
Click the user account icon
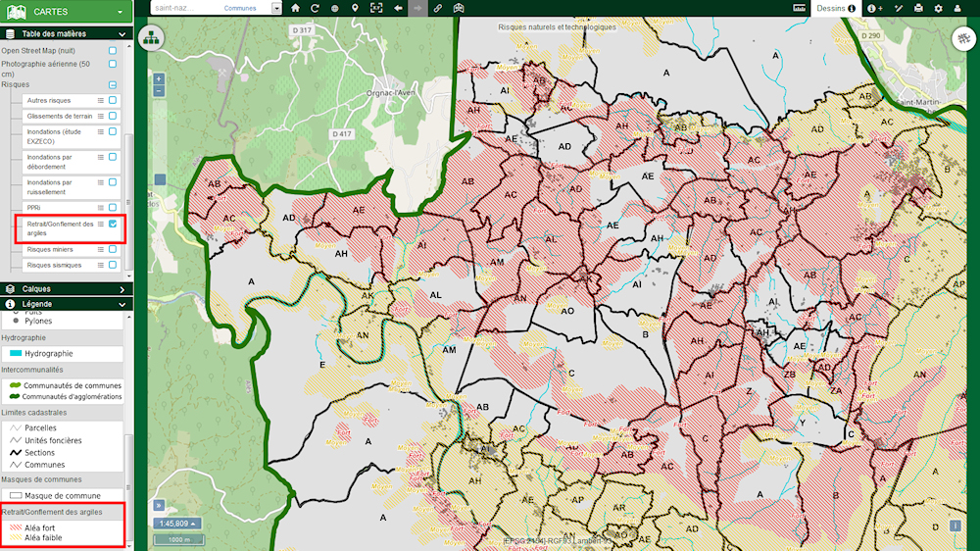[957, 8]
